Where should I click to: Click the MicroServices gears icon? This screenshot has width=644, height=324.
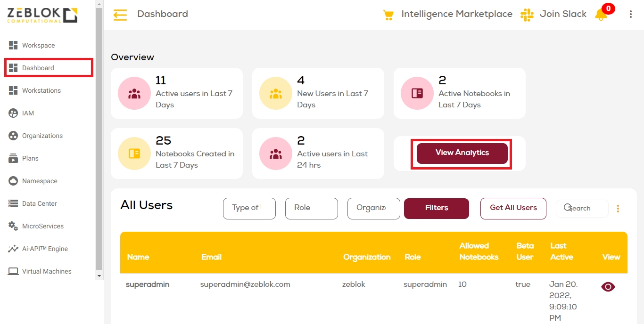point(13,226)
